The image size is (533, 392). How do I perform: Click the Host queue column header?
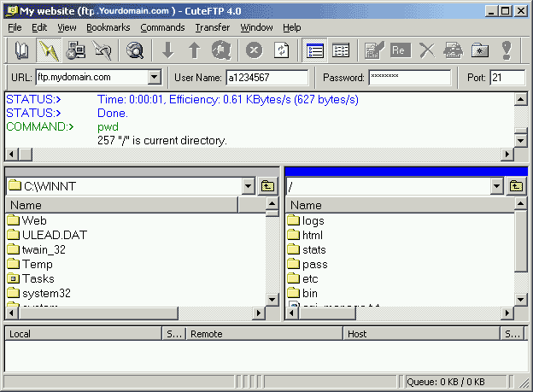click(421, 334)
